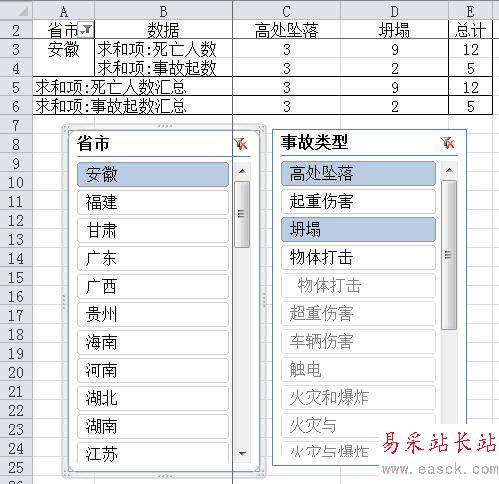
Task: Select column E header
Action: [470, 11]
